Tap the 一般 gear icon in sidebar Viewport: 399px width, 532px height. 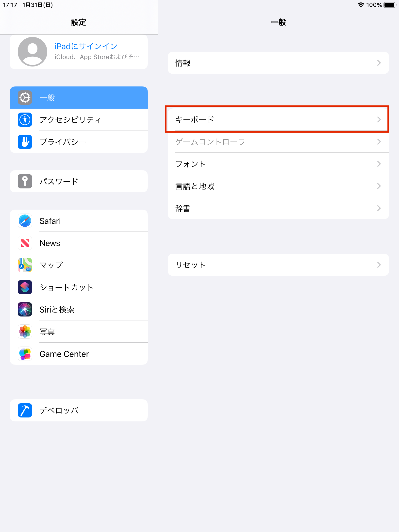(25, 98)
